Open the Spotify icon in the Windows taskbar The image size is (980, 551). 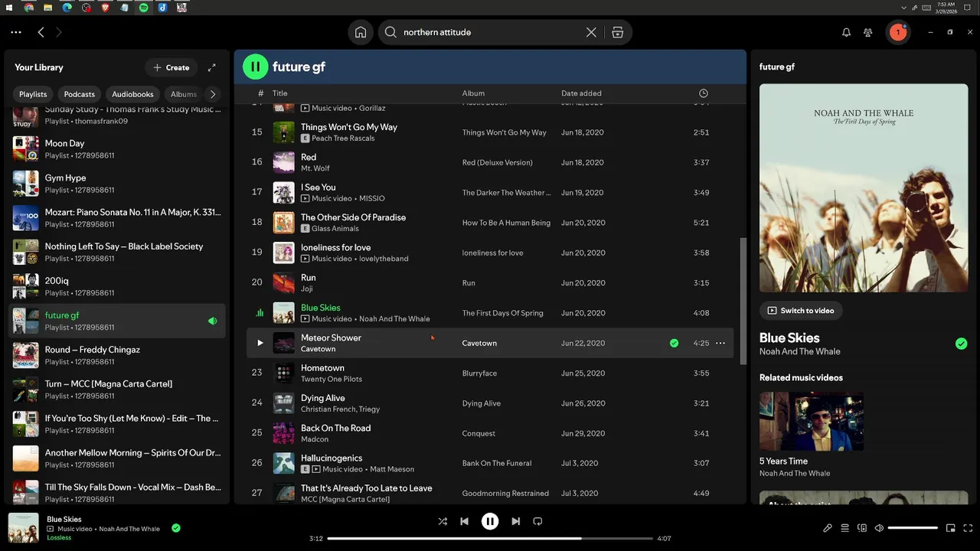pos(143,8)
